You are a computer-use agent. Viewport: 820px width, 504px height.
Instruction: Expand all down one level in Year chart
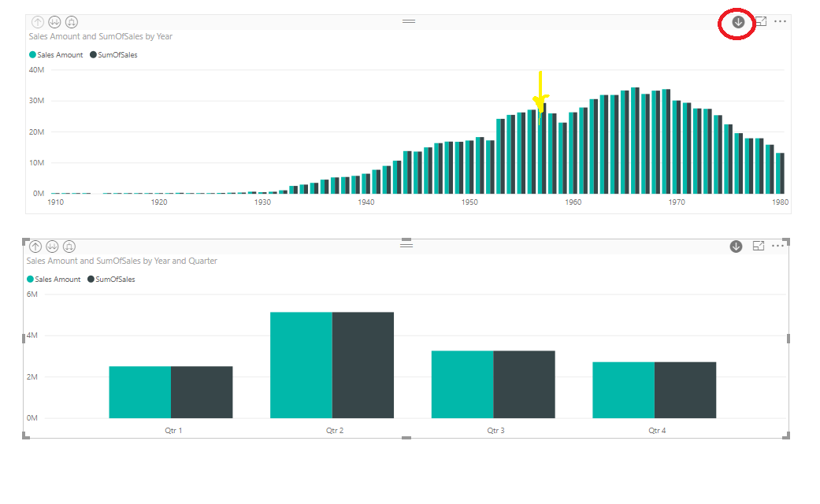[x=72, y=22]
